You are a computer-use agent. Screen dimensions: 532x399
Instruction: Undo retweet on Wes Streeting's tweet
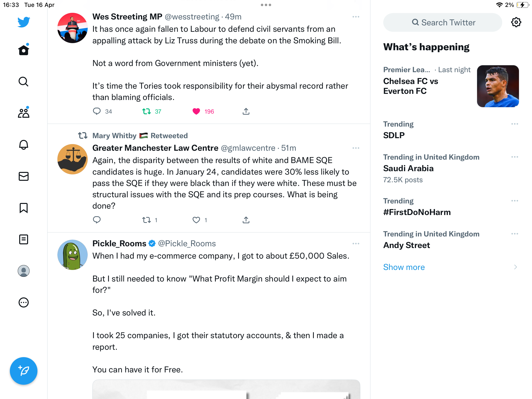pyautogui.click(x=147, y=111)
